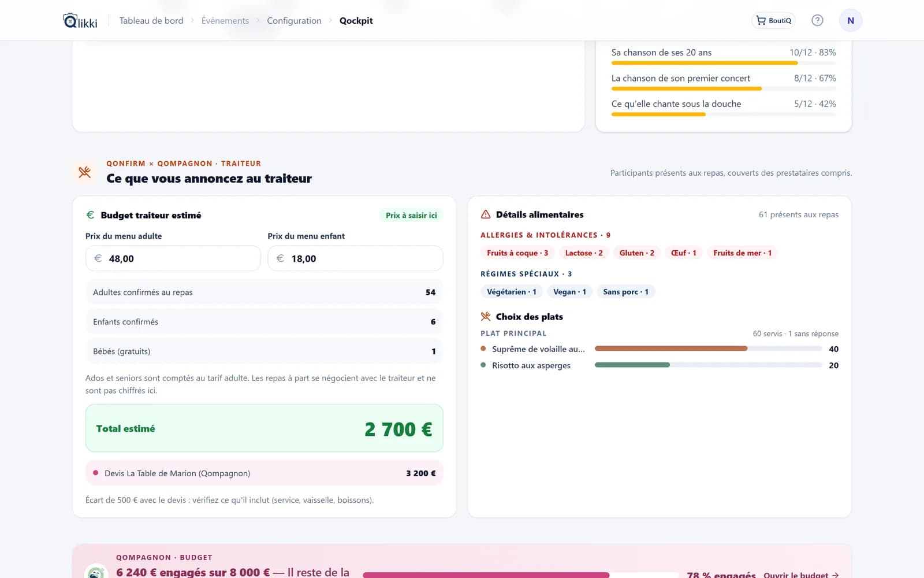Edit the Prix du menu adulte field
Viewport: 924px width, 578px height.
tap(173, 258)
